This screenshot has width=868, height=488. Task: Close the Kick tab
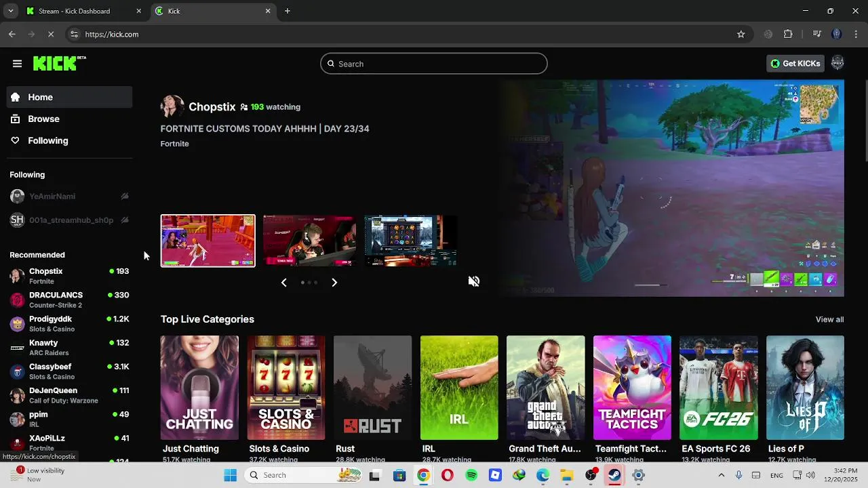pyautogui.click(x=268, y=11)
